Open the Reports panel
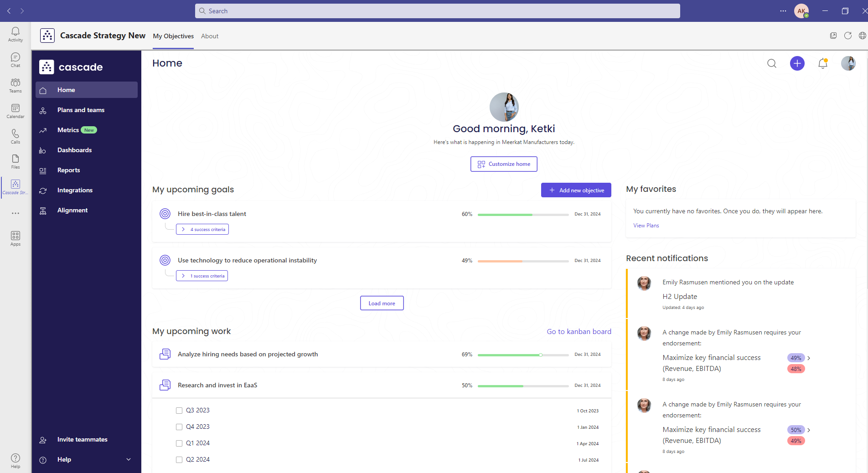 tap(69, 170)
